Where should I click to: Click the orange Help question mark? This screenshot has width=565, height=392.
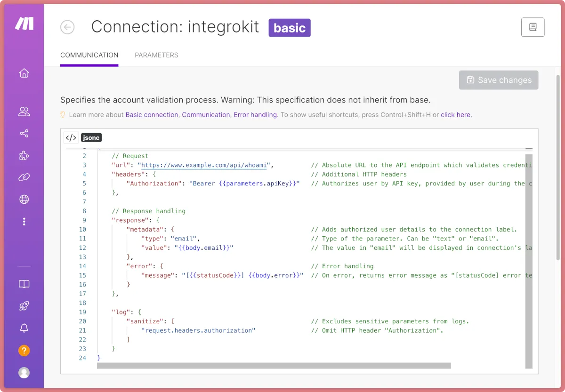[x=24, y=351]
